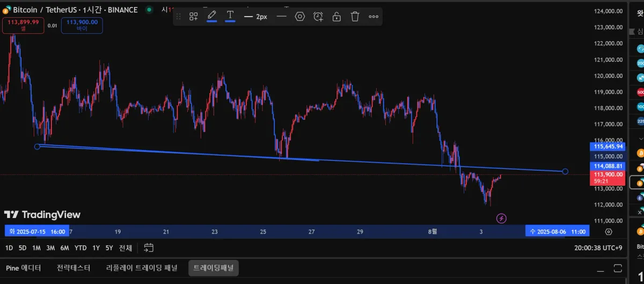Open the 전략테스터 tab
Screen dimensions: 644x284
click(74, 268)
